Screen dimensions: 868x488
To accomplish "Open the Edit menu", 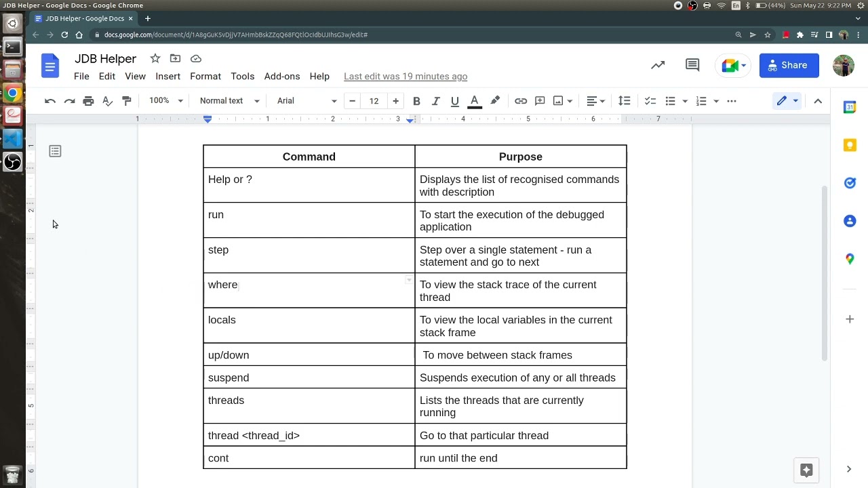I will 107,77.
